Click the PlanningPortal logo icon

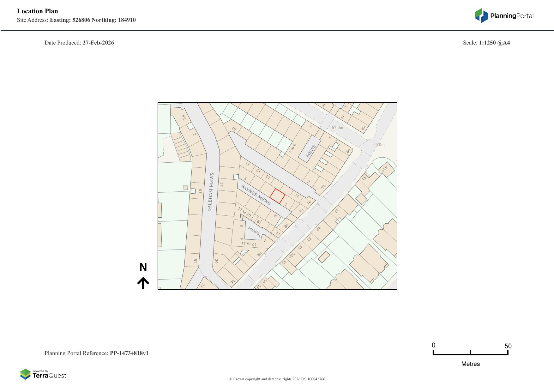tap(481, 16)
